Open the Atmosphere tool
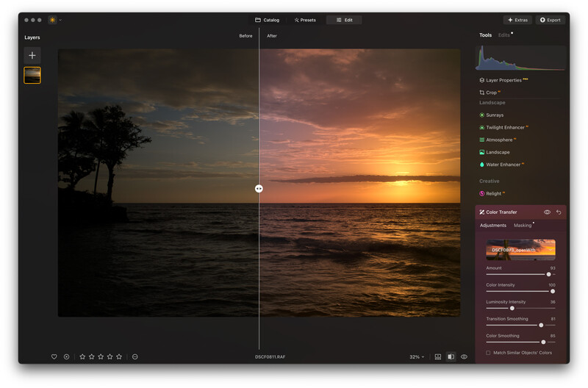The width and height of the screenshot is (588, 388). pyautogui.click(x=498, y=140)
